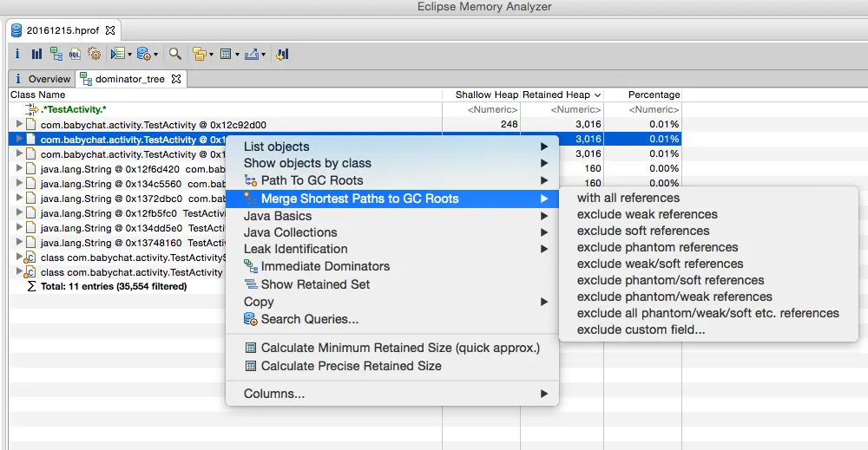Click the class icon of TestActivity$ row
The height and width of the screenshot is (450, 868).
[31, 258]
